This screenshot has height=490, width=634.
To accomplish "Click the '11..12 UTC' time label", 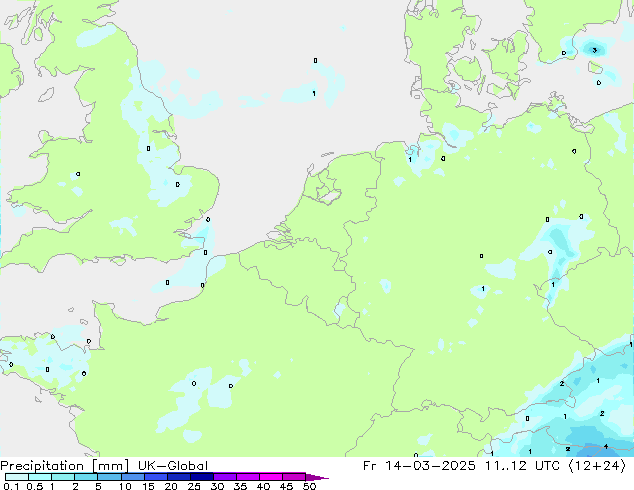I will 522,466.
